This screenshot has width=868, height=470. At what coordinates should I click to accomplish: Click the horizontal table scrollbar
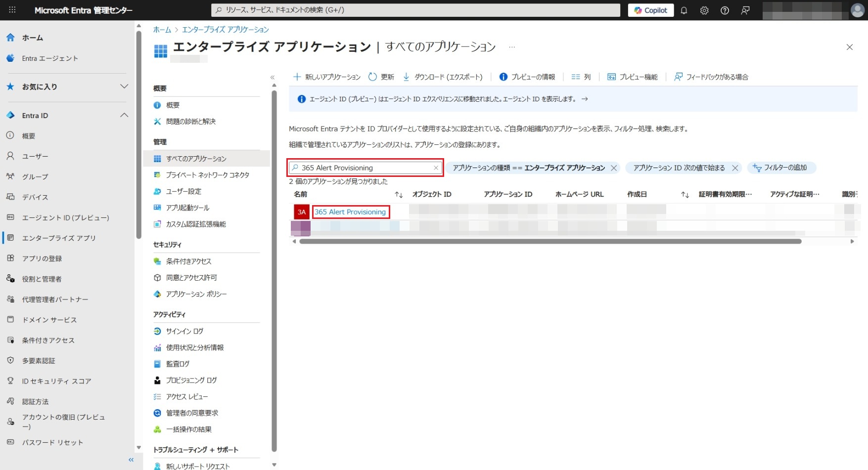click(x=550, y=242)
